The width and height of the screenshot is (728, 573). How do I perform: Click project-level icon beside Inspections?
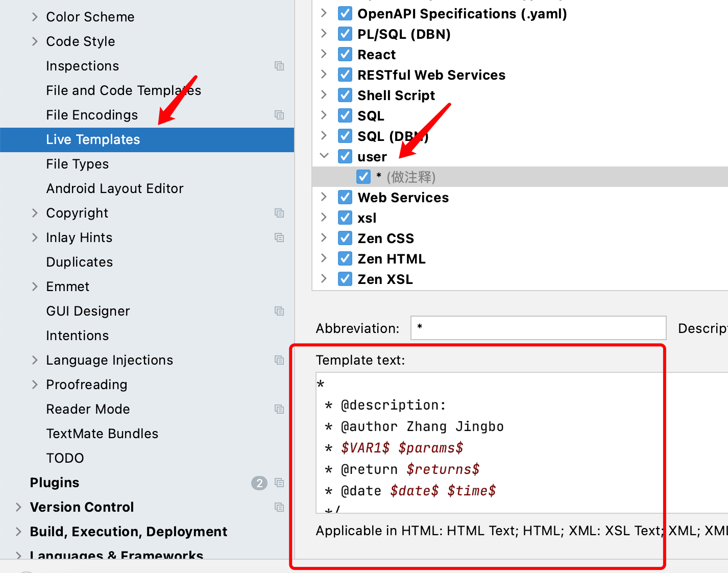pos(279,66)
